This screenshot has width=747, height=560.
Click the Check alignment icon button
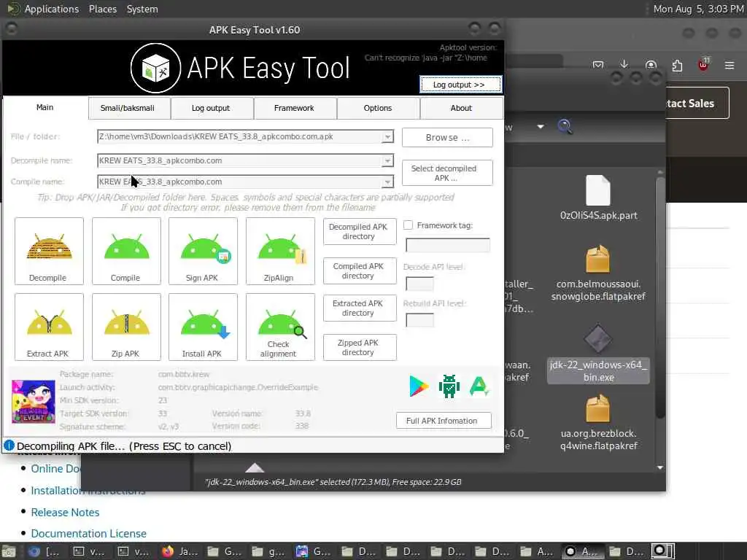pyautogui.click(x=280, y=327)
